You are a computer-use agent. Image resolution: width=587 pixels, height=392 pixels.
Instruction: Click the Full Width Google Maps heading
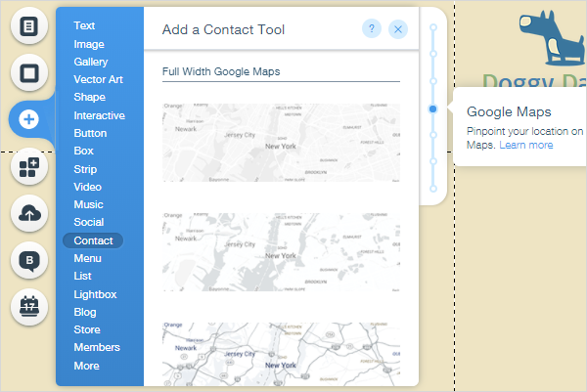point(221,71)
